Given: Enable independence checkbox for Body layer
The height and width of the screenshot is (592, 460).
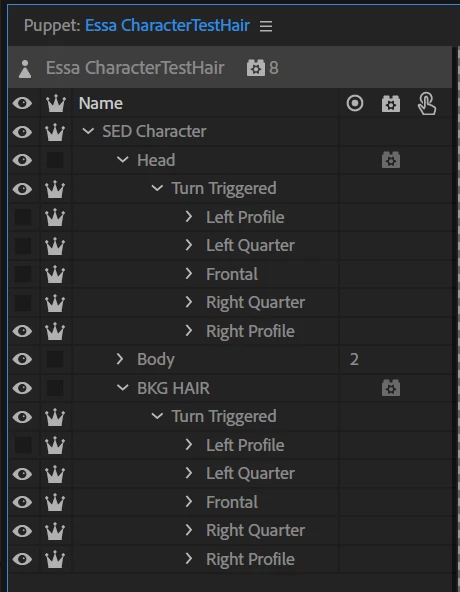Looking at the screenshot, I should (55, 359).
